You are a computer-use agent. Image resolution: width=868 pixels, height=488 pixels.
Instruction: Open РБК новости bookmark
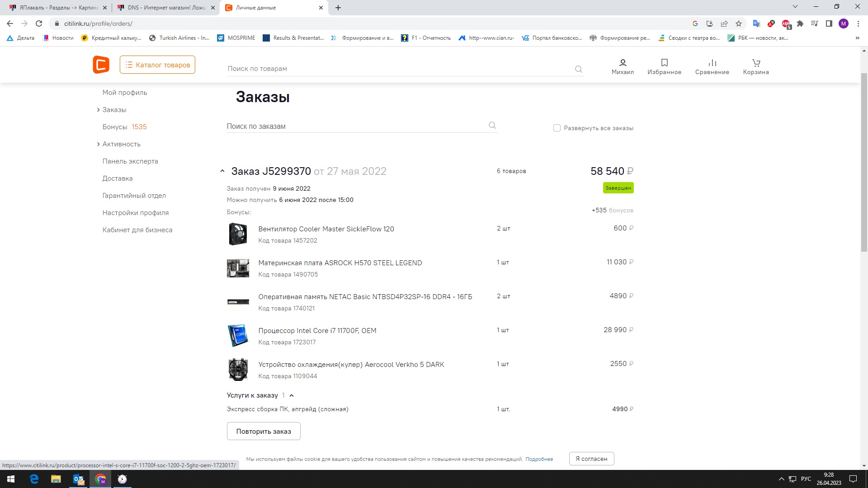coord(758,38)
